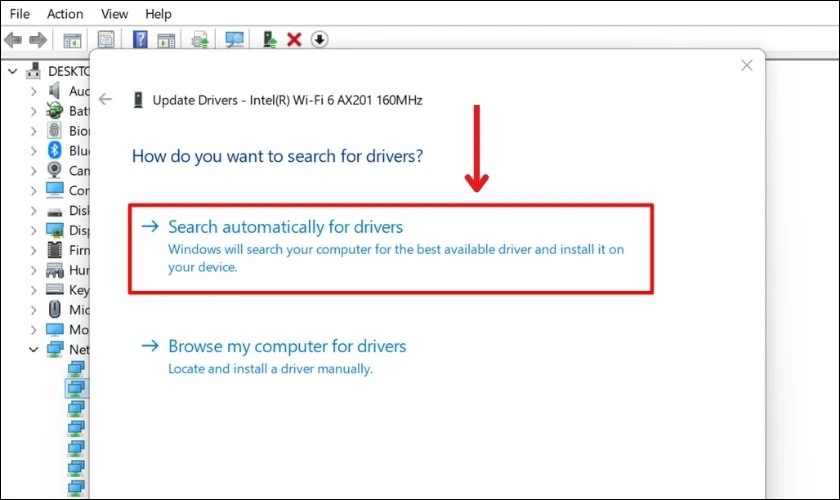Click the blue Help question-mark toolbar icon

[140, 40]
